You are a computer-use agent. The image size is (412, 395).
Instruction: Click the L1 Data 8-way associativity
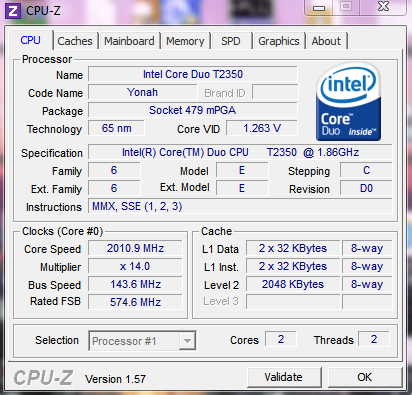point(367,248)
